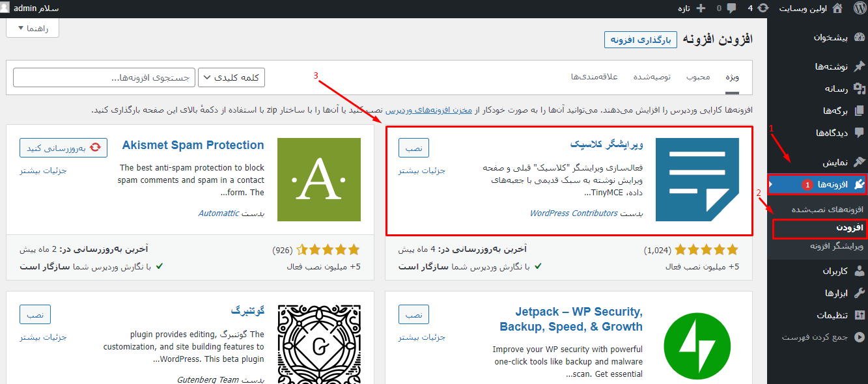Switch to the علاقه‌مندی‌ها tab
This screenshot has width=868, height=384.
click(595, 77)
